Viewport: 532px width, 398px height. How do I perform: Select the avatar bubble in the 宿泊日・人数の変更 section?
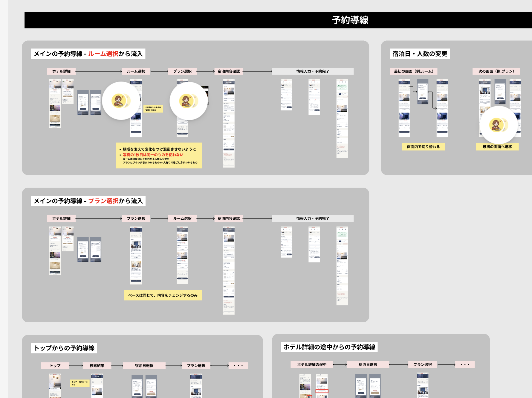coord(499,125)
